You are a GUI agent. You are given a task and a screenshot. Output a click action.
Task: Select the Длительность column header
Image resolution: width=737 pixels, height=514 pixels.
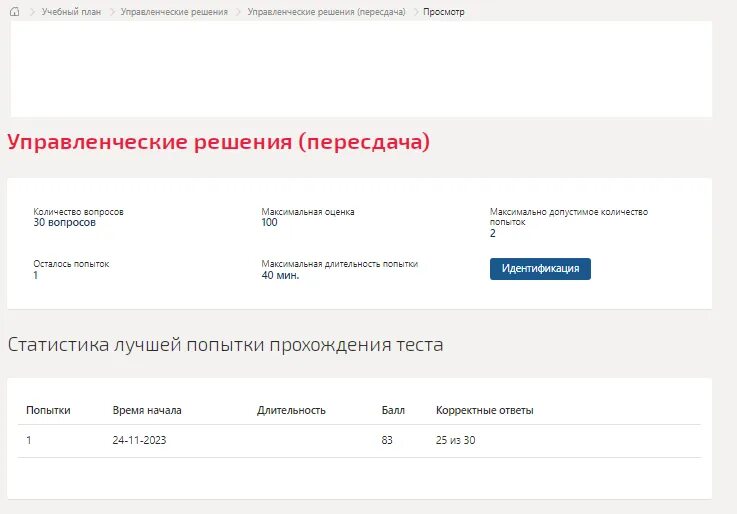tap(291, 410)
